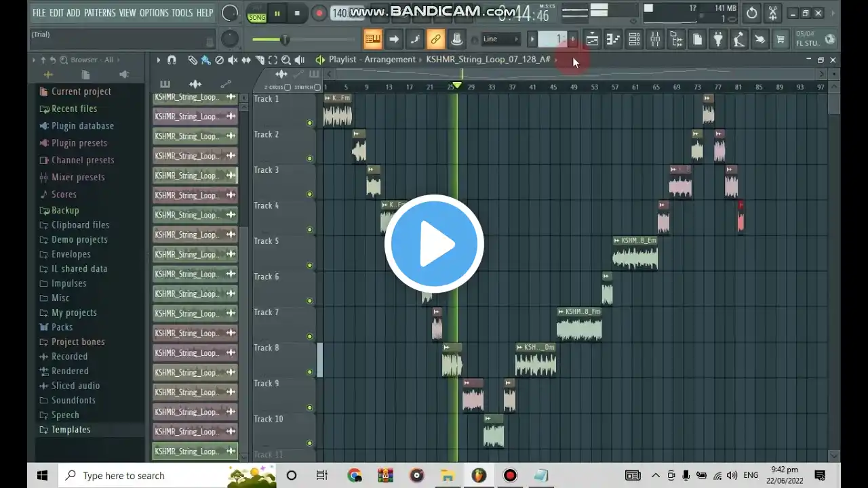
Task: Select the Playback speaker tool in Playlist
Action: click(300, 60)
